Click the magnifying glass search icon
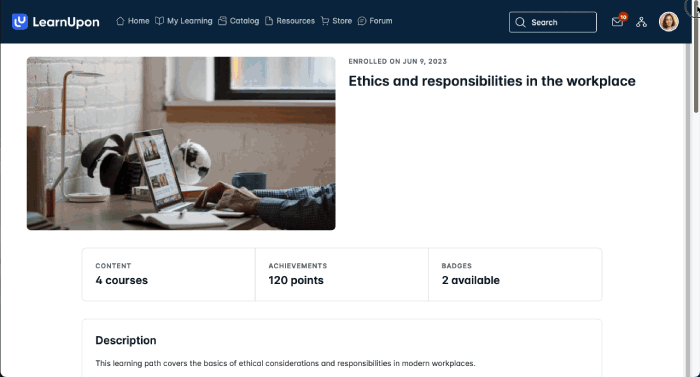Image resolution: width=700 pixels, height=377 pixels. click(x=520, y=22)
